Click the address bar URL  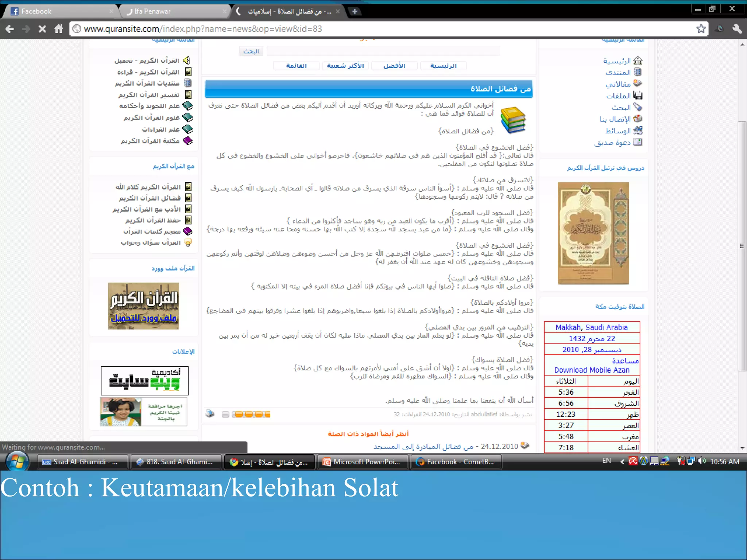[x=203, y=29]
